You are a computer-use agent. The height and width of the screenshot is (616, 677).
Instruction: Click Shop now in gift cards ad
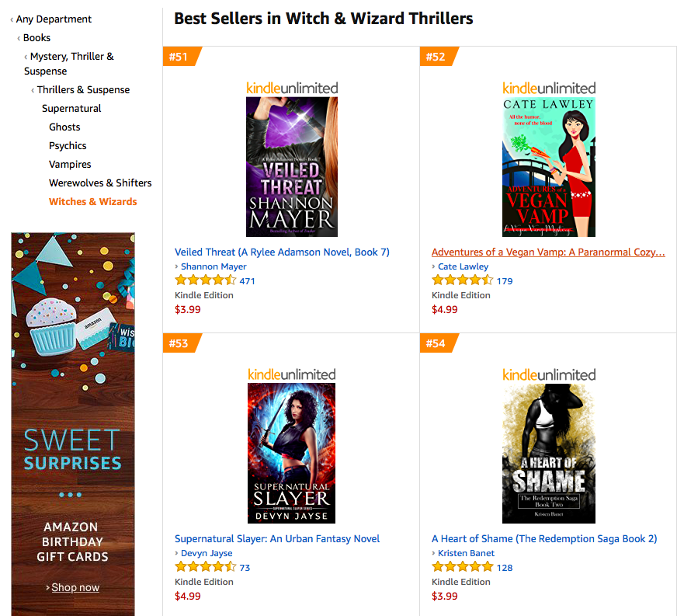click(75, 587)
